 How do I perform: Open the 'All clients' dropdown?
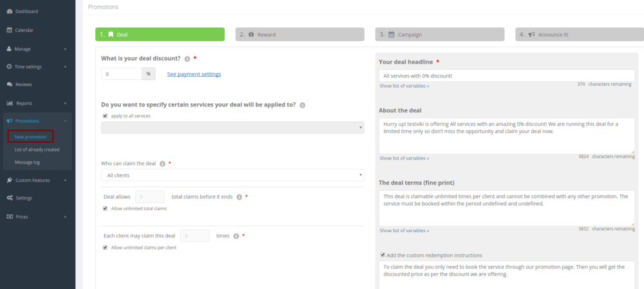point(232,175)
